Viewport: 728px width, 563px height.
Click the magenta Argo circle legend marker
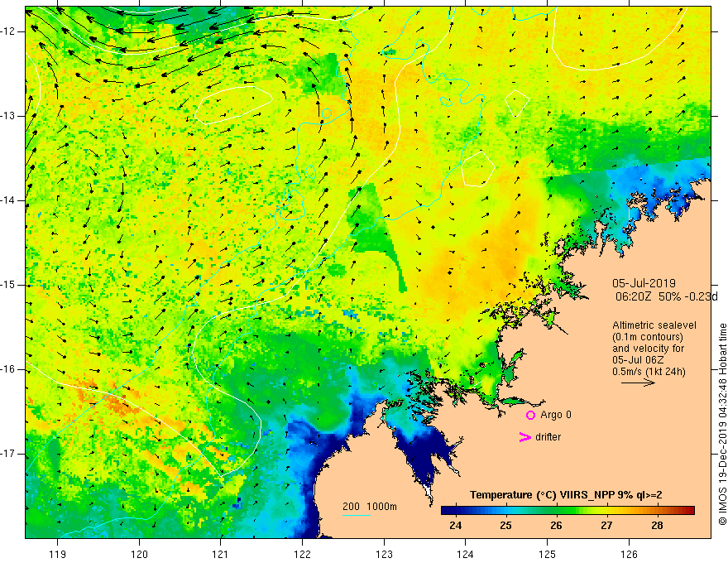point(530,415)
